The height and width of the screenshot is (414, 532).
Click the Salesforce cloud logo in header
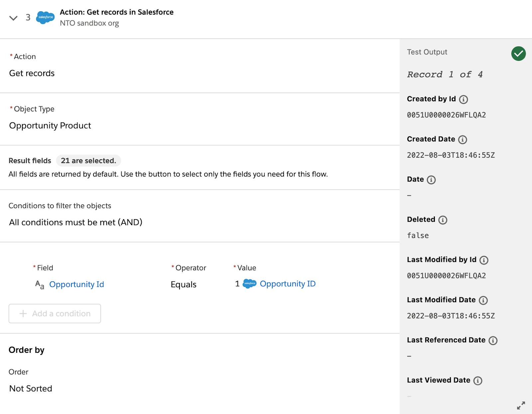click(45, 17)
